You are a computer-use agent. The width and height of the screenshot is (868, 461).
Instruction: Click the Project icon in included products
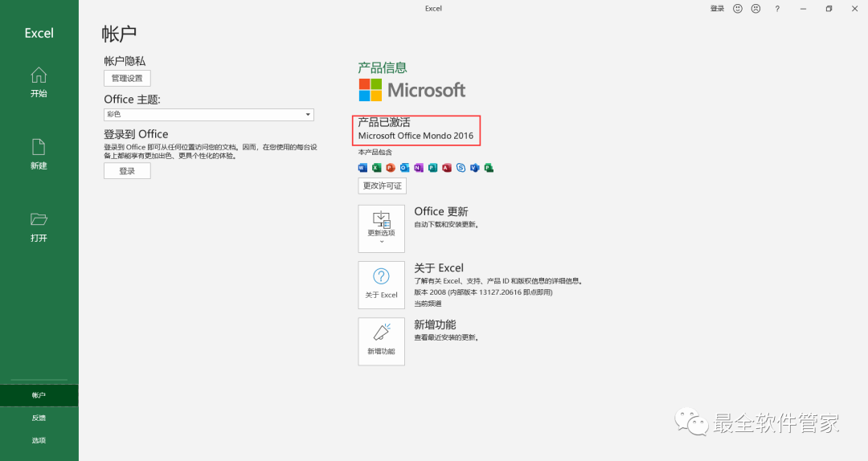click(x=489, y=168)
